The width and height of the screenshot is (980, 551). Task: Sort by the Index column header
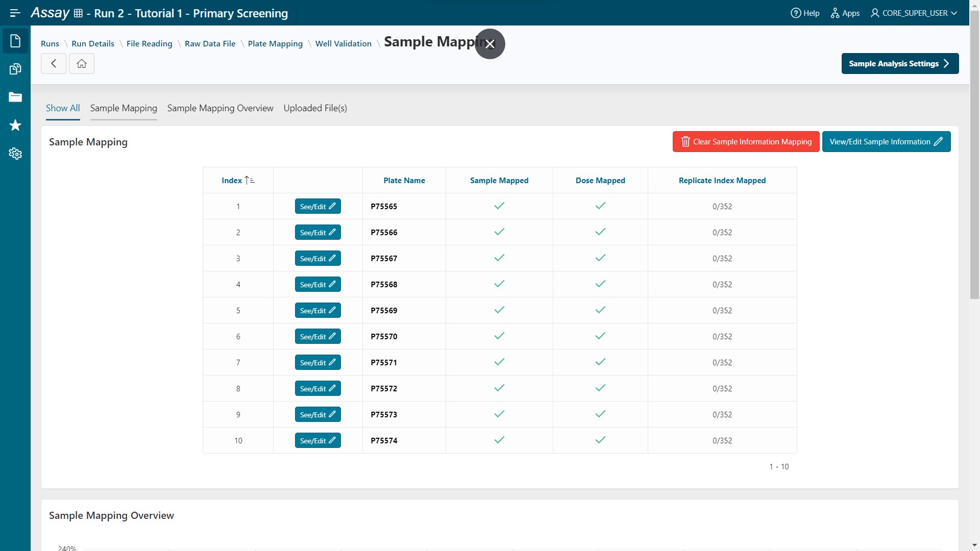[x=238, y=181]
